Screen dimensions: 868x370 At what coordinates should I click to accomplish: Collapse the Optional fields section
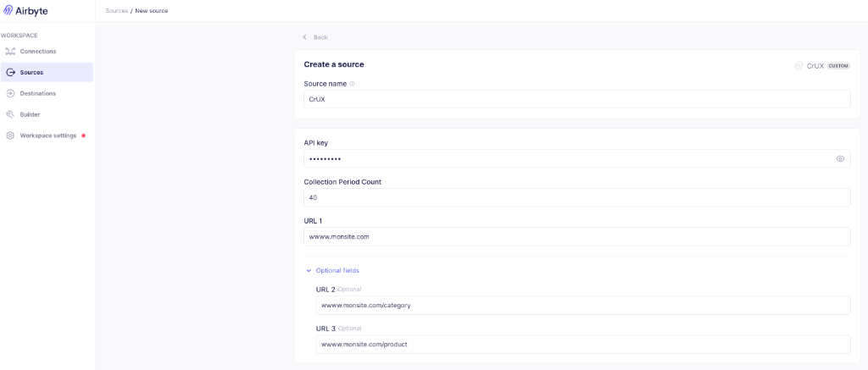click(332, 270)
